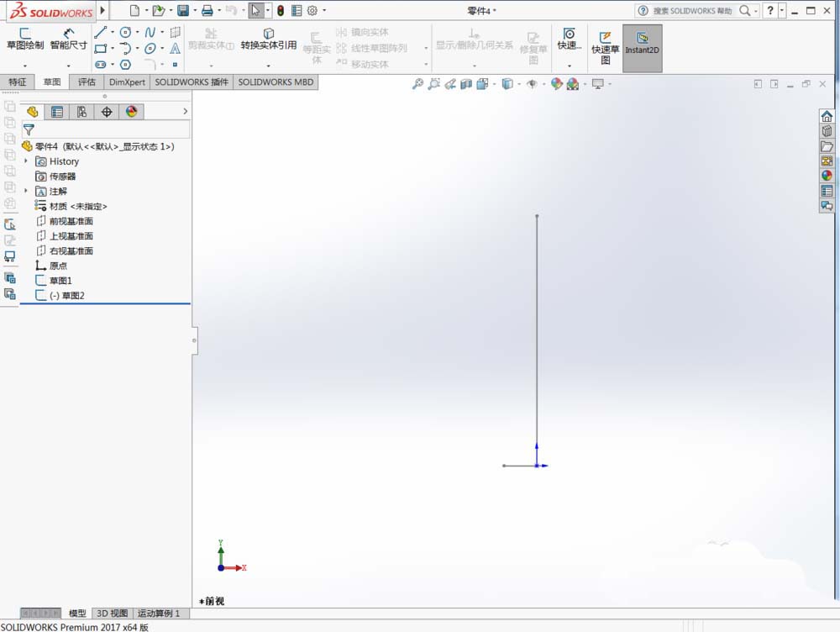
Task: Click the 草图绘制 sketch button
Action: tap(24, 39)
